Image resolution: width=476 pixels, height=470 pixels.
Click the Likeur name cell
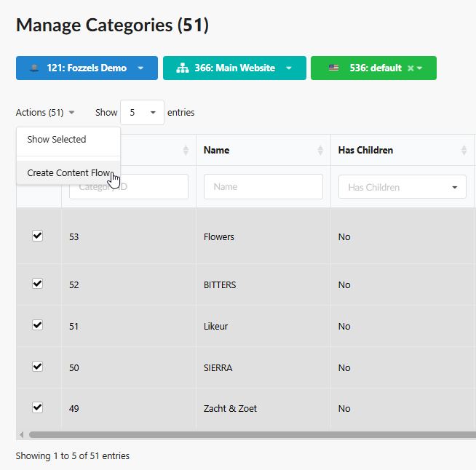point(263,326)
